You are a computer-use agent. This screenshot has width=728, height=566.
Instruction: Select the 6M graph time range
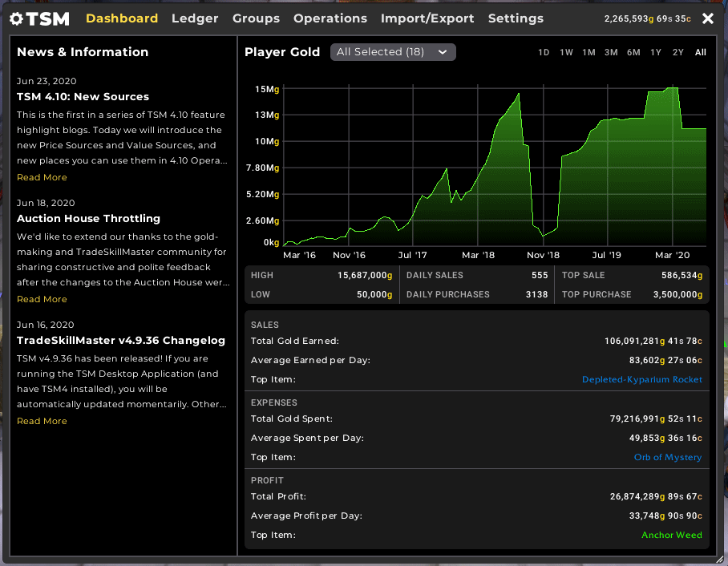(633, 52)
